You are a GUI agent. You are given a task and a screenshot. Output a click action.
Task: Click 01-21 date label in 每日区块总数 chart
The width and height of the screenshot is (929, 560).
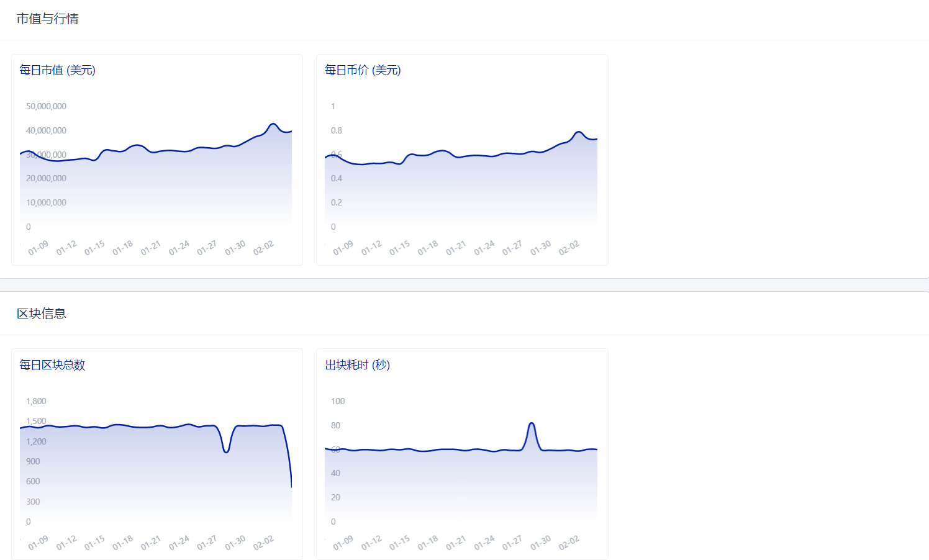click(x=150, y=543)
